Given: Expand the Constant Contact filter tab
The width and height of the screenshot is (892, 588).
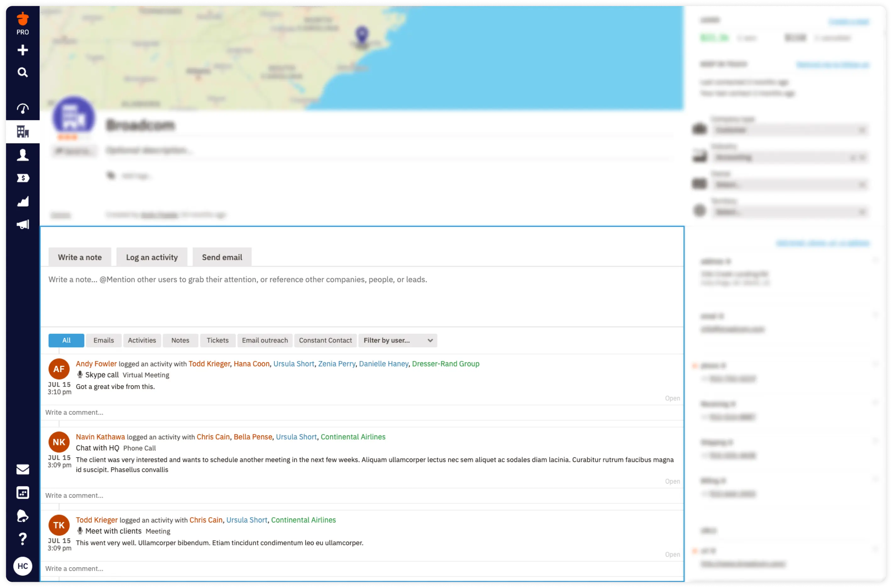Looking at the screenshot, I should [325, 340].
